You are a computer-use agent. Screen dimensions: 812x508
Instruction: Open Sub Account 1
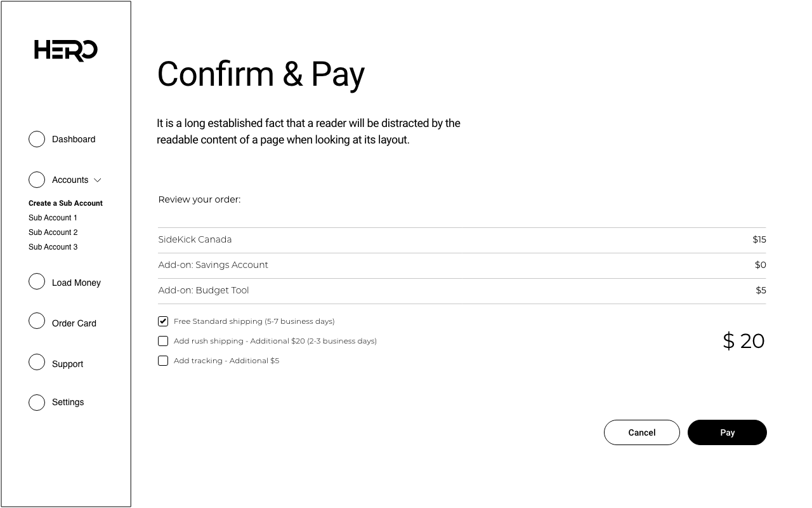click(53, 218)
